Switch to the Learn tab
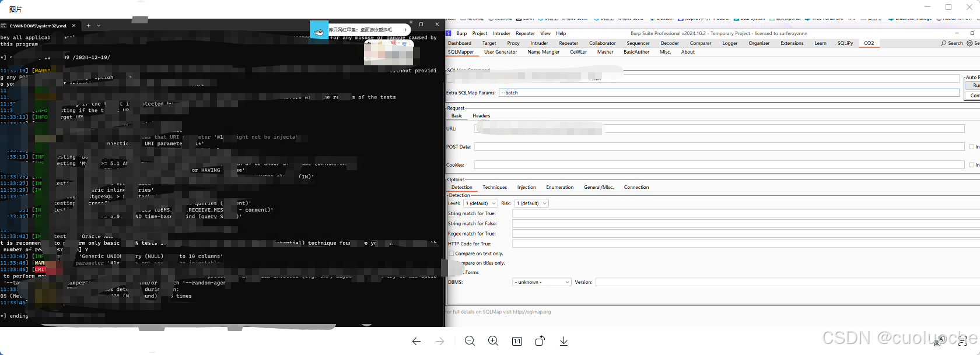This screenshot has height=355, width=980. [x=820, y=43]
